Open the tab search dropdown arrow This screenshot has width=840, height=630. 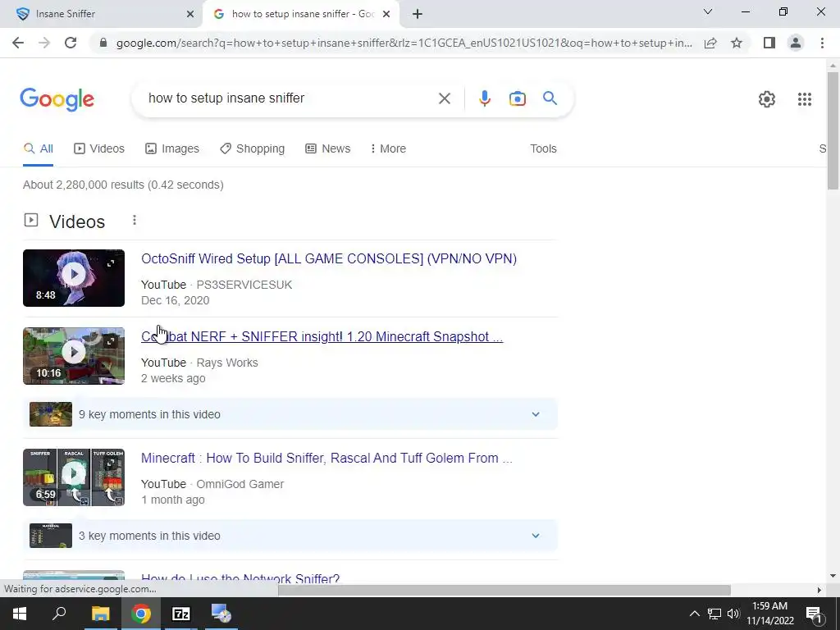(x=708, y=11)
